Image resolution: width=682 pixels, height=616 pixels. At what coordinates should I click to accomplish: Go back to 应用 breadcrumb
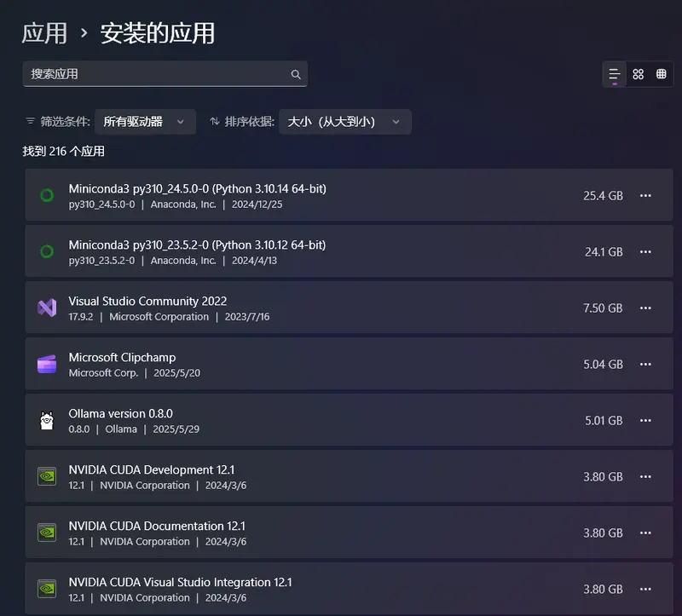tap(44, 33)
